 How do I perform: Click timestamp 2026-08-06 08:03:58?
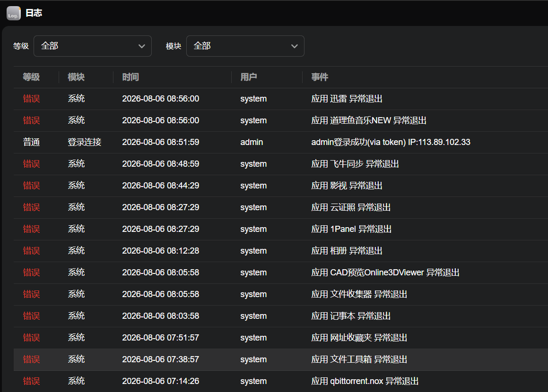tap(161, 316)
